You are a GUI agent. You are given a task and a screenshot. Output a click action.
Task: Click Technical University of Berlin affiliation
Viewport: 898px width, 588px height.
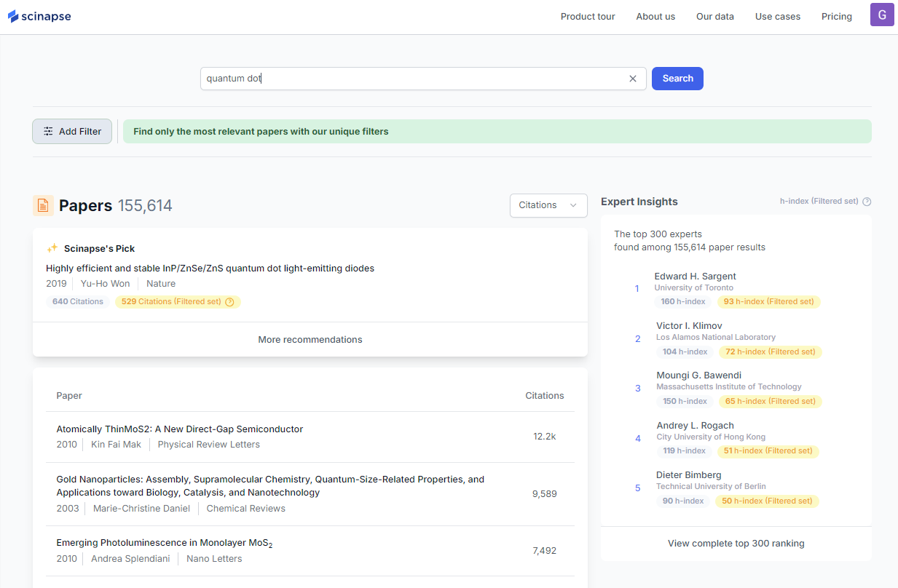711,486
